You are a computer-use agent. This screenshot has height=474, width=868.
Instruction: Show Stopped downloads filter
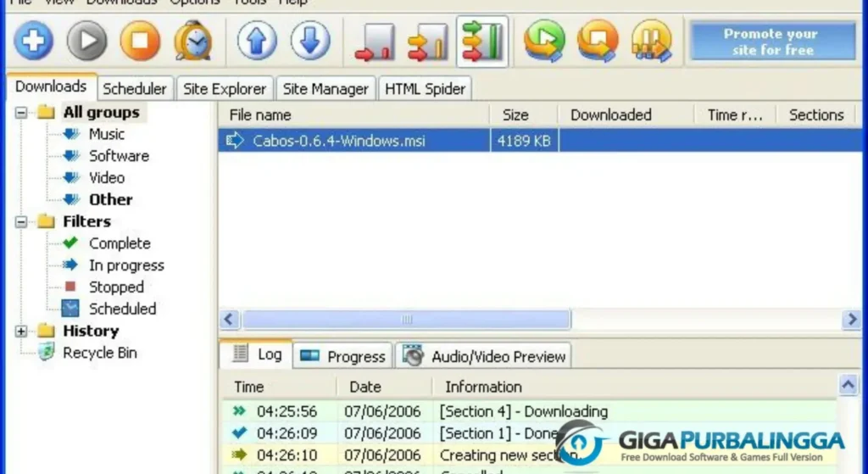tap(116, 287)
